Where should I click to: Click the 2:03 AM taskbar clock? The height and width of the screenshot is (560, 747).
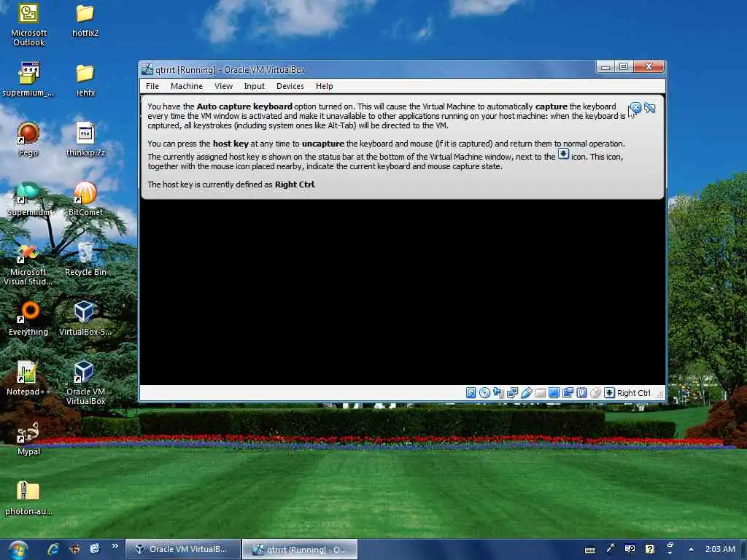(720, 549)
